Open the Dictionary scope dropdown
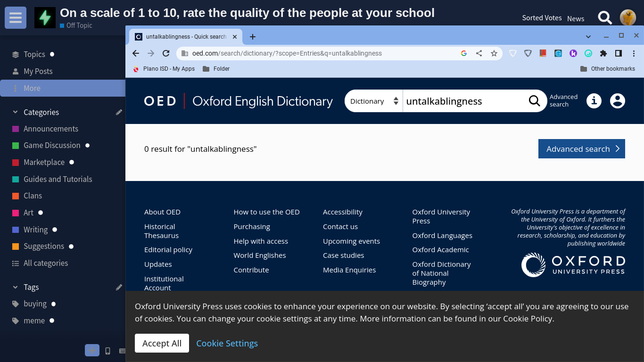 click(374, 101)
